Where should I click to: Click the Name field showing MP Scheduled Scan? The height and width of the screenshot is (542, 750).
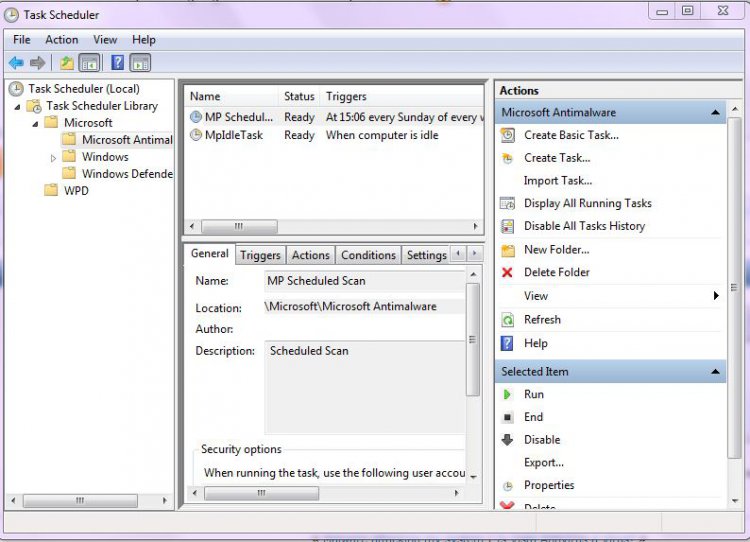(364, 281)
